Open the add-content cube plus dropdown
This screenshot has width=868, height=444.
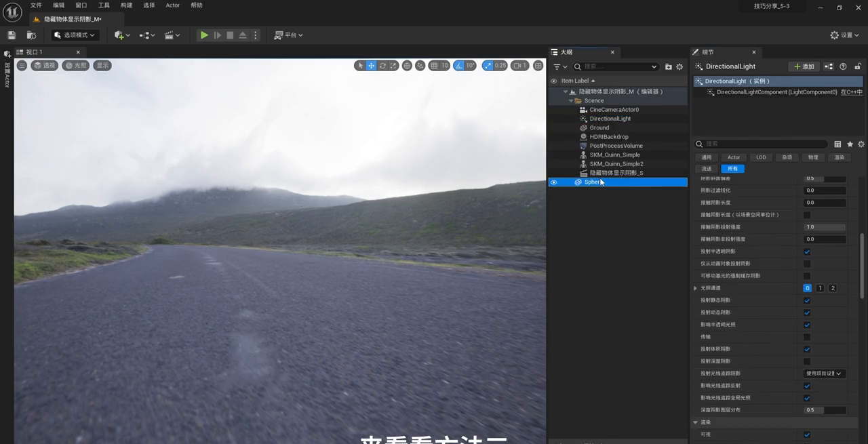click(122, 35)
